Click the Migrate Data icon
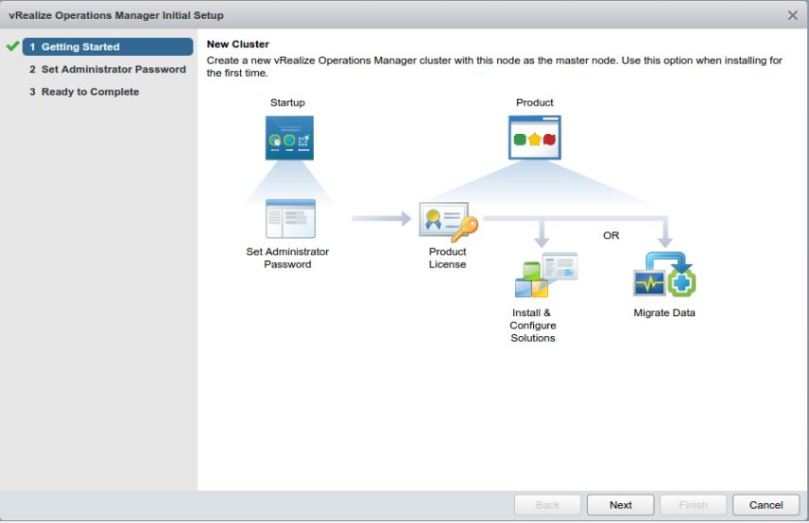Screen dimensions: 809x523 pyautogui.click(x=664, y=276)
